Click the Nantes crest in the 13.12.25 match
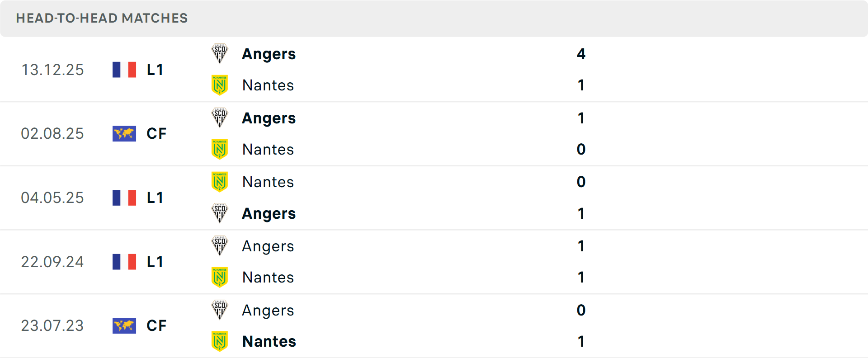 (220, 85)
